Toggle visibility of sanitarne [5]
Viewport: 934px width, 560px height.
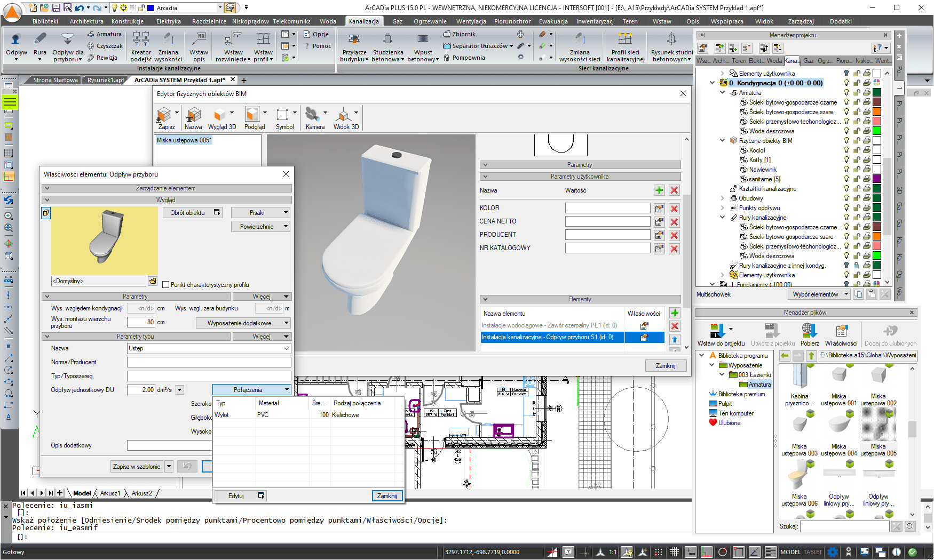[846, 179]
